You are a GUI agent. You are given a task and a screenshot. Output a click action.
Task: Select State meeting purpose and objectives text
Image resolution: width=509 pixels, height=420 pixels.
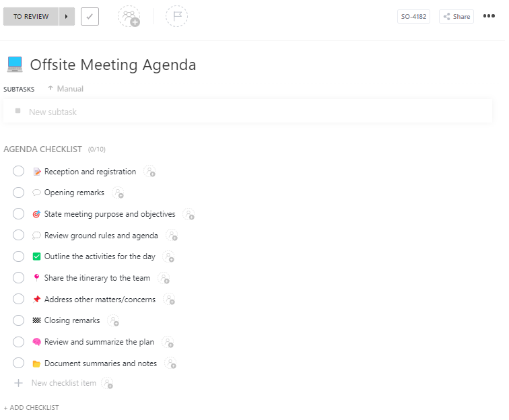110,214
